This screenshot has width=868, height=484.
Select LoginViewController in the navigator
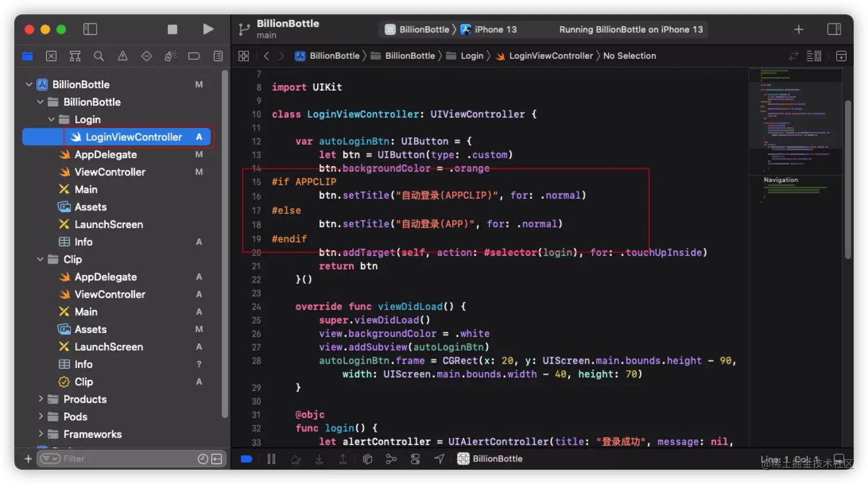pos(117,137)
